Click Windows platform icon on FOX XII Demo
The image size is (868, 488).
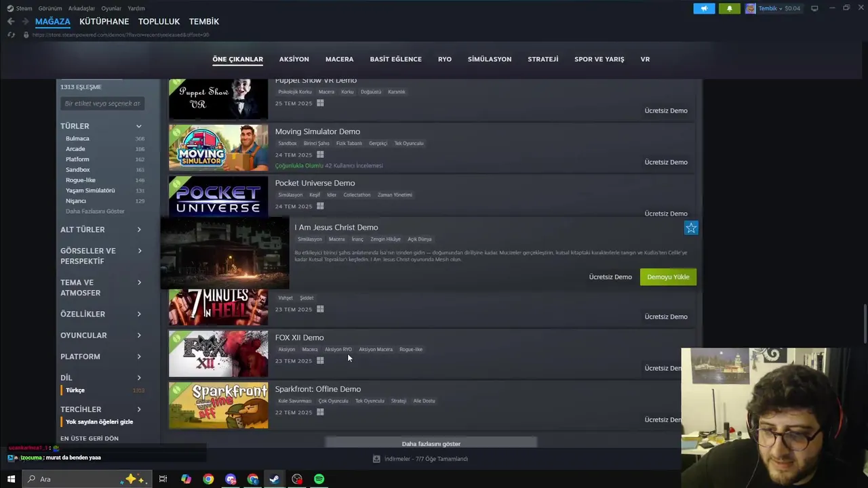coord(320,361)
